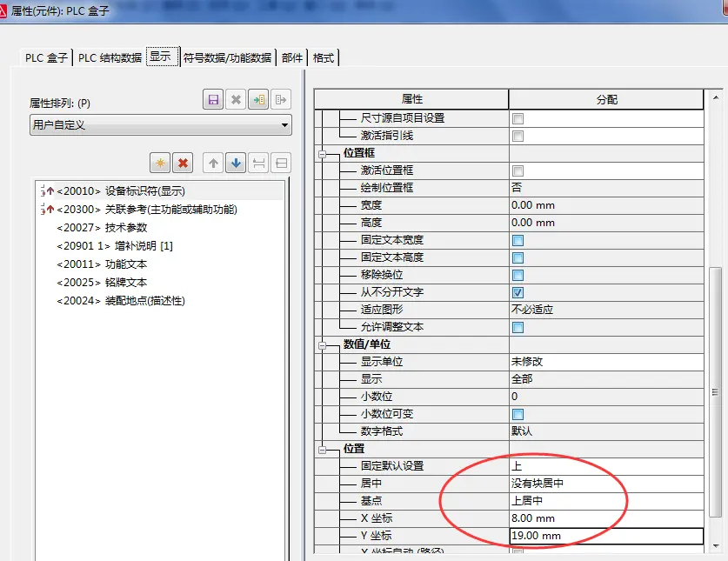Click 显示 value 全部
728x561 pixels.
click(x=606, y=379)
